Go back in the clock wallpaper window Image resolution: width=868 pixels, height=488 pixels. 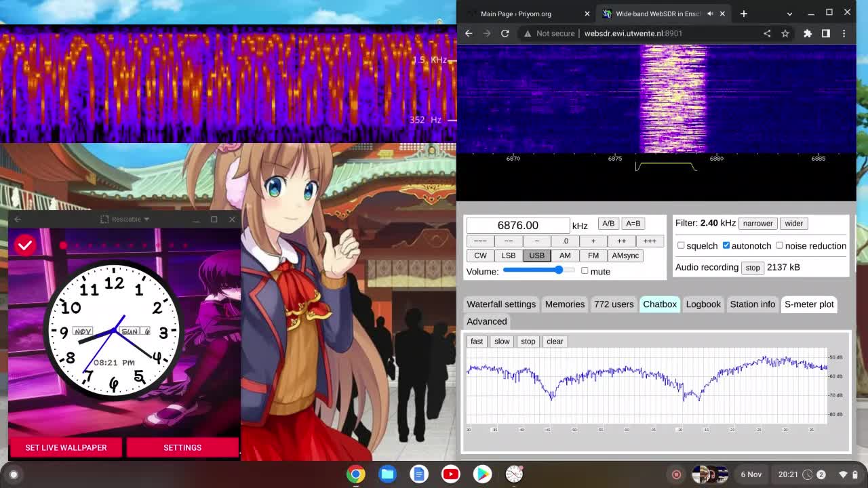18,219
